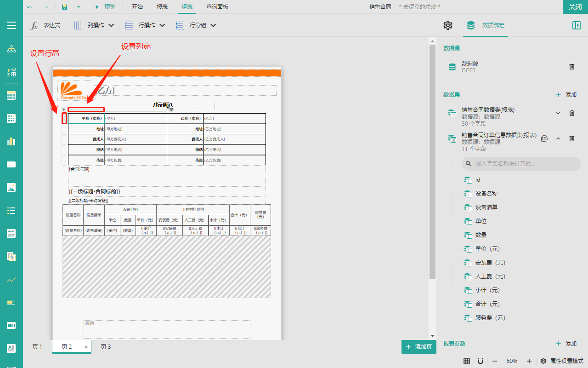Click 添加 next to 数据集
The height and width of the screenshot is (368, 588).
pos(566,95)
